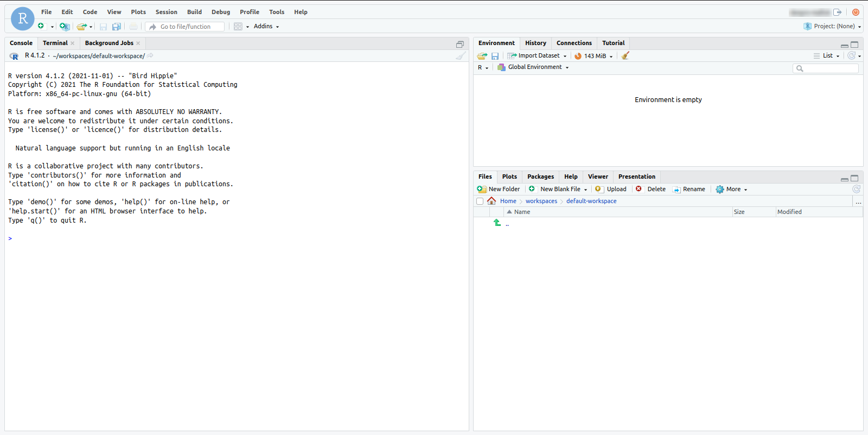Open the More dropdown in Files pane

(x=732, y=190)
